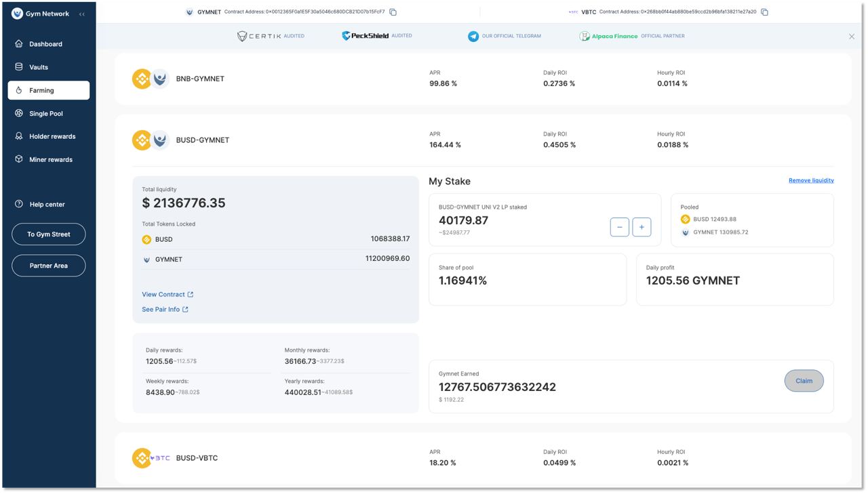Close the audit partners banner
868x494 pixels.
(x=852, y=37)
